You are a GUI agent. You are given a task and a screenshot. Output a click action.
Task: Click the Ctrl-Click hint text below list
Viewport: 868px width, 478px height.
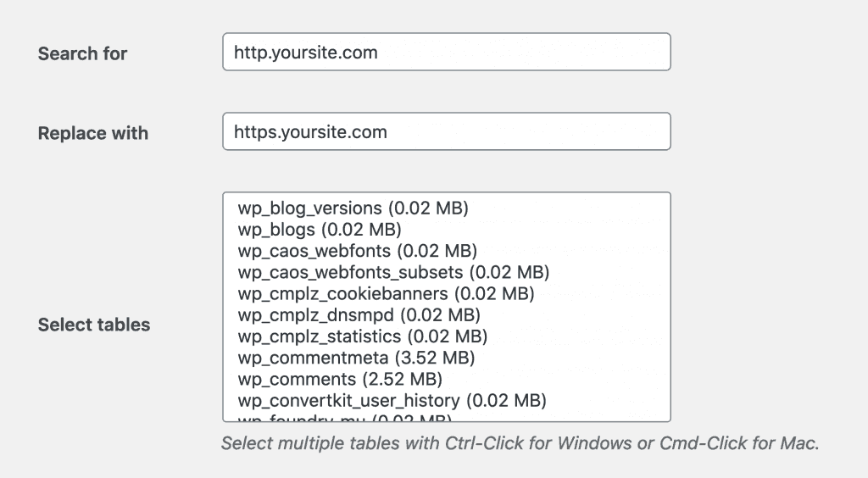(520, 443)
